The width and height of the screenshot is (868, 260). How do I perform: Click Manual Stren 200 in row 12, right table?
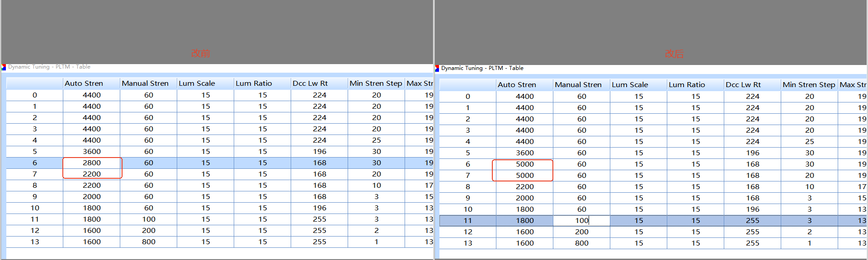[x=581, y=232]
